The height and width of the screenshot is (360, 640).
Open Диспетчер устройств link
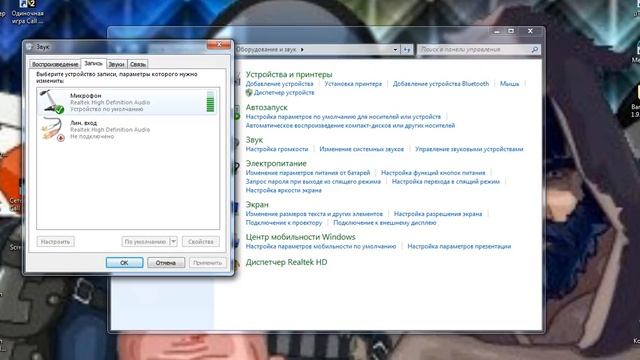click(284, 93)
